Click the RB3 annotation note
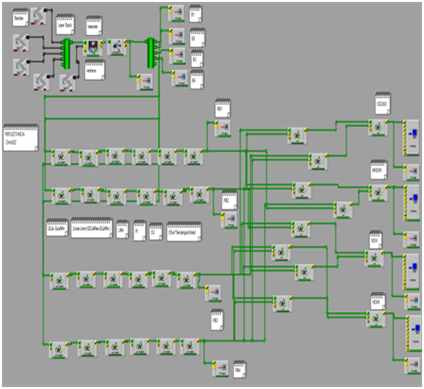Image resolution: width=424 pixels, height=389 pixels. pyautogui.click(x=217, y=320)
